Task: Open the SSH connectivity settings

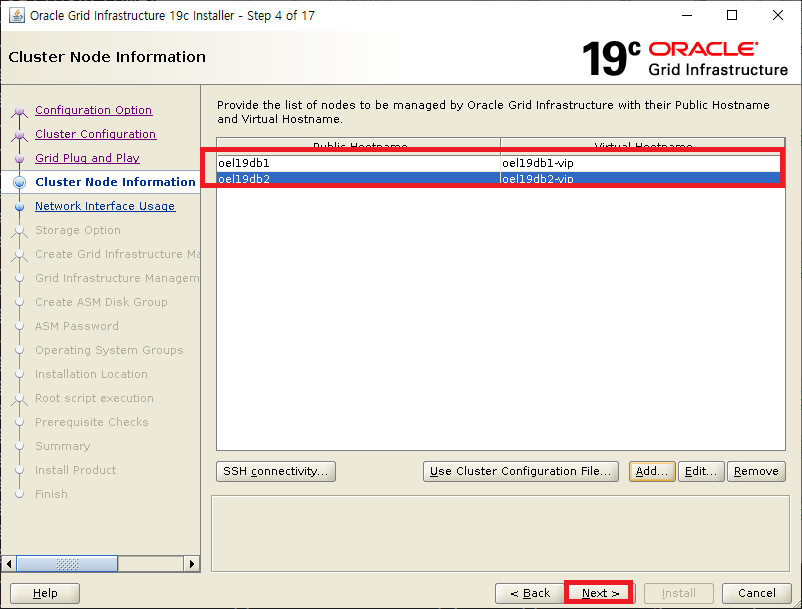Action: coord(276,471)
